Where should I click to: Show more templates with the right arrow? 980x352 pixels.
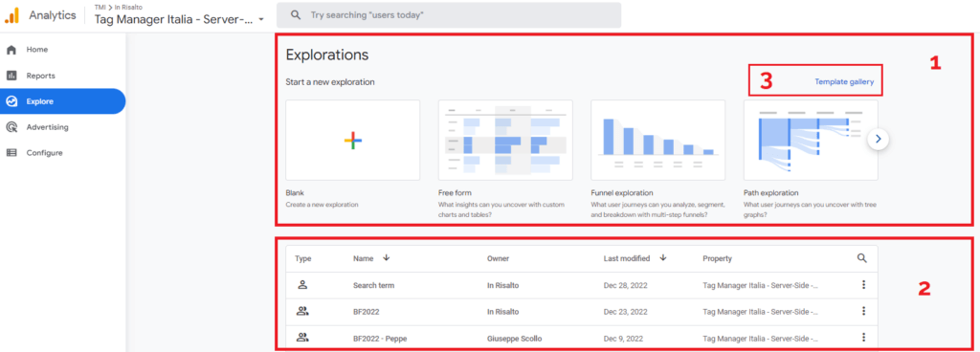point(879,140)
